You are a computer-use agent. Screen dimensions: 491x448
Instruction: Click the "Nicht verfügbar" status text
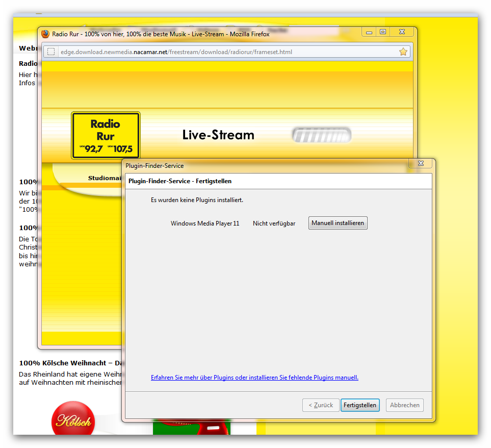(x=274, y=223)
